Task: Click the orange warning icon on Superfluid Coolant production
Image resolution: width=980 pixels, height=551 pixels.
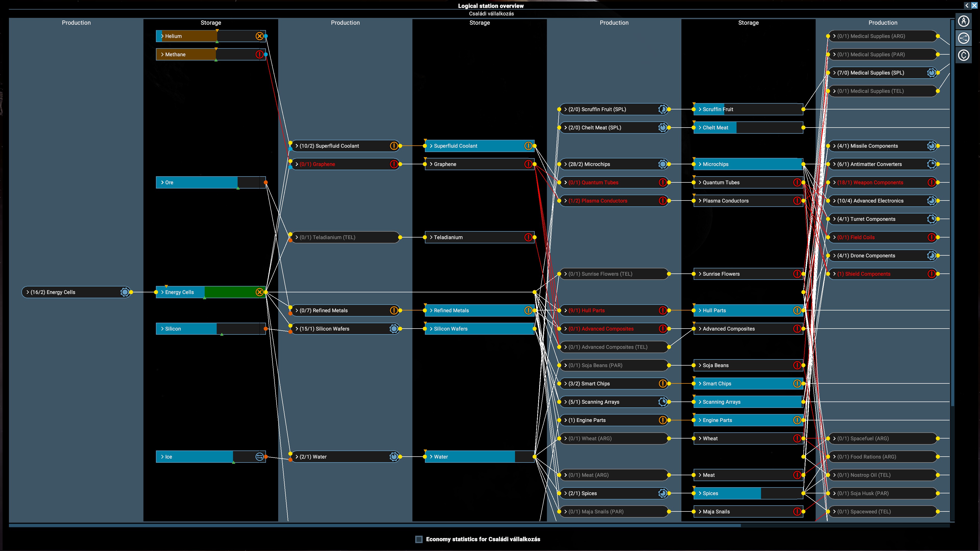Action: [394, 146]
